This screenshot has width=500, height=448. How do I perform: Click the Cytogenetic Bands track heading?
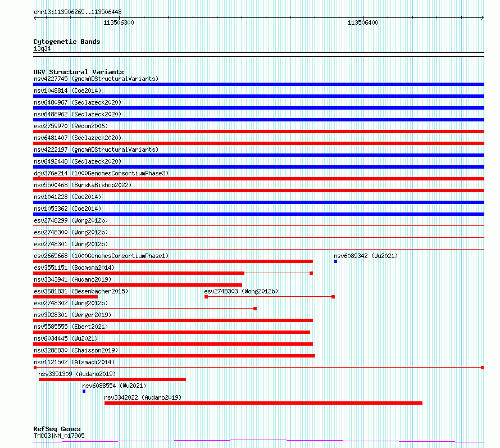click(67, 42)
